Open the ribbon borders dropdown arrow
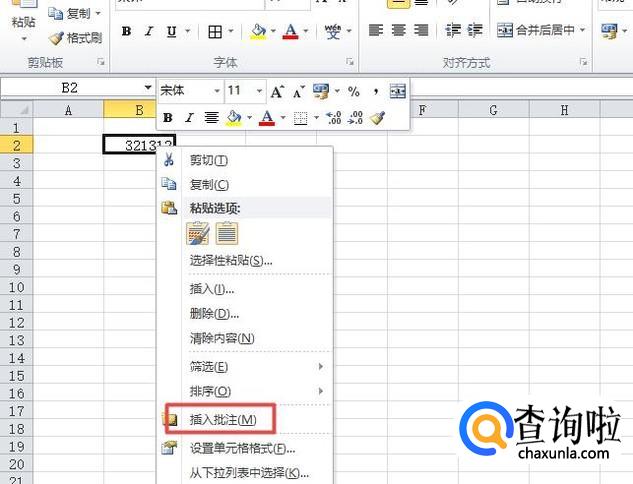Image resolution: width=633 pixels, height=484 pixels. [x=231, y=32]
